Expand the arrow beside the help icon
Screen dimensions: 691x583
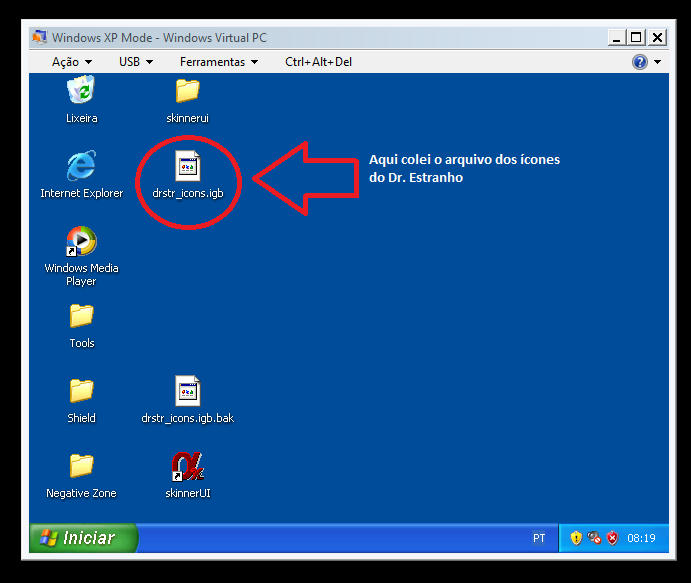pos(657,62)
